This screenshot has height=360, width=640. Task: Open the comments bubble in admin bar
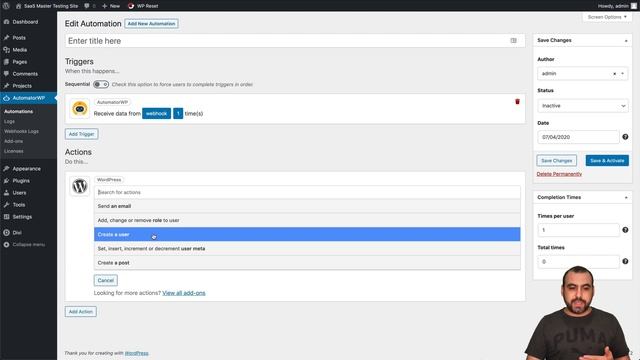coord(89,6)
